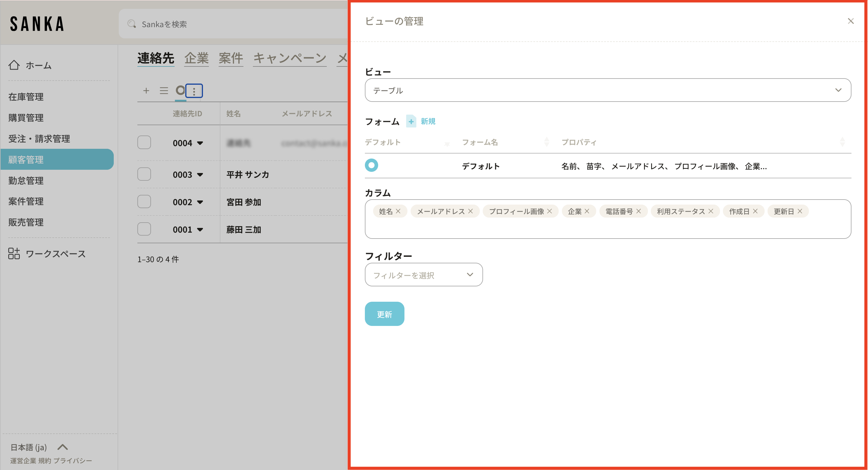Click the new form 新規 icon
This screenshot has height=470, width=868.
coord(411,121)
